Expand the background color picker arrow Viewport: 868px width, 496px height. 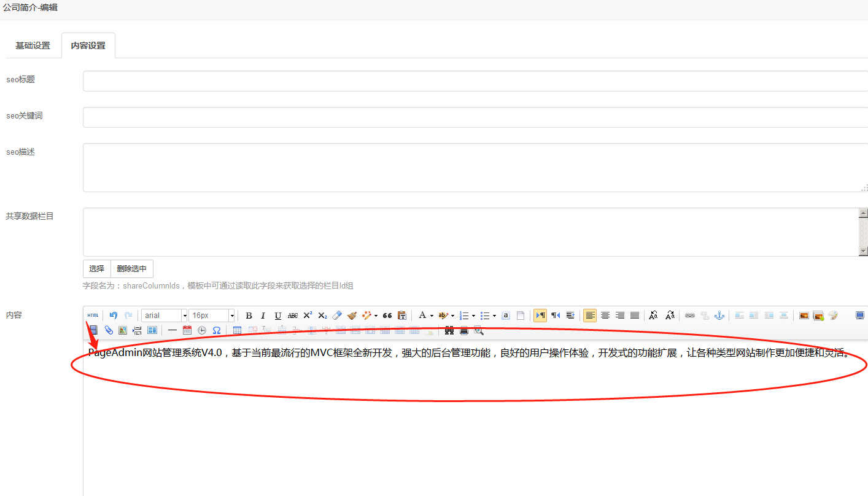(452, 316)
